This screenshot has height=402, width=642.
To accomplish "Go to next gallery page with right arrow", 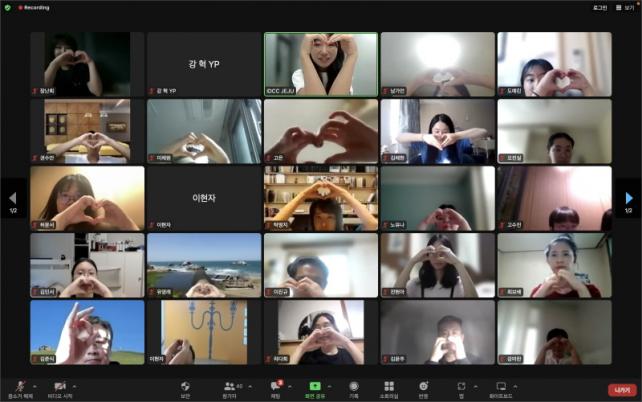I will pyautogui.click(x=629, y=198).
